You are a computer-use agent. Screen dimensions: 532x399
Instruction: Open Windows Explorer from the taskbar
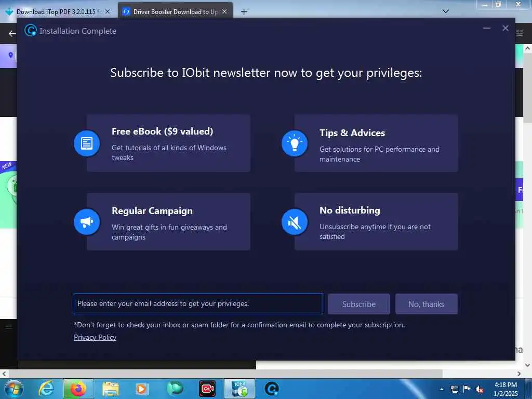110,389
